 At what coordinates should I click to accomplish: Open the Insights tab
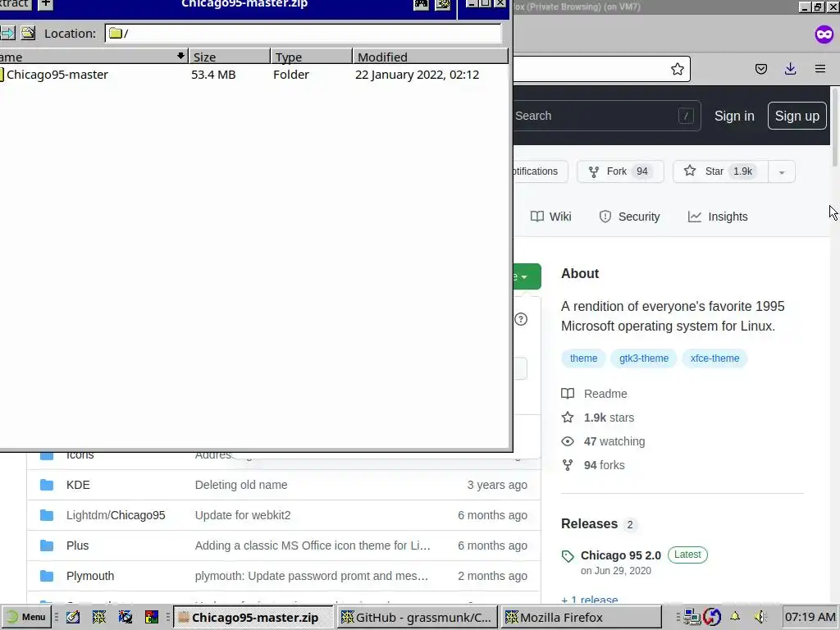pos(718,217)
